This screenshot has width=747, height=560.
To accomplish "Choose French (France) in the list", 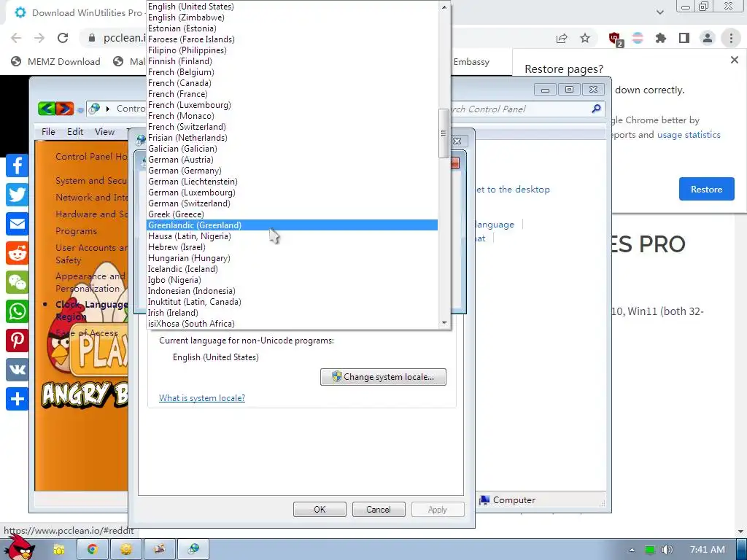I will point(292,94).
